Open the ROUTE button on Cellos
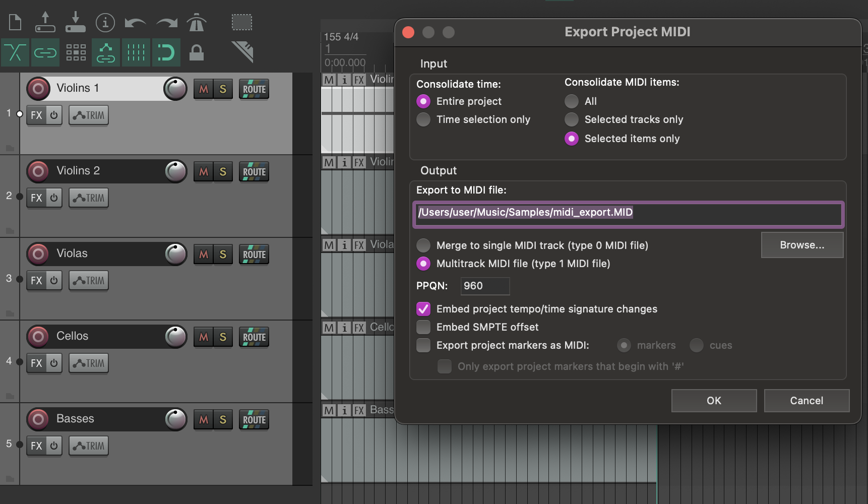 click(x=254, y=337)
